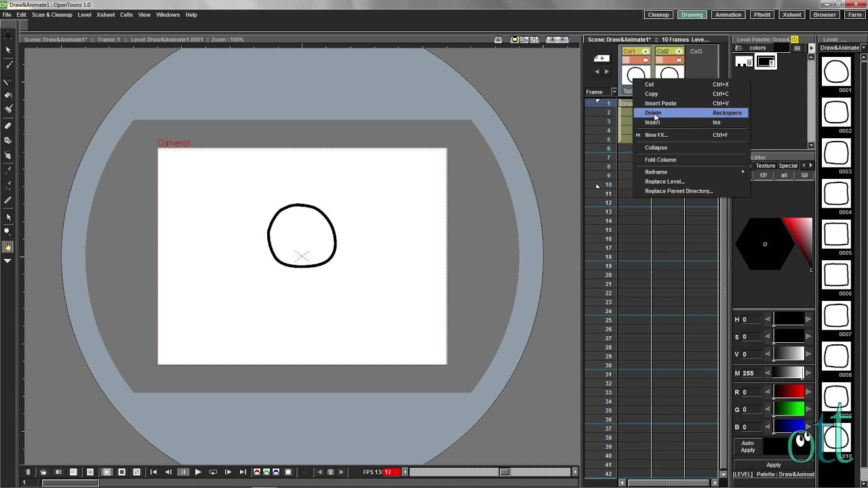Select the Paint Brush tool

coord(8,110)
